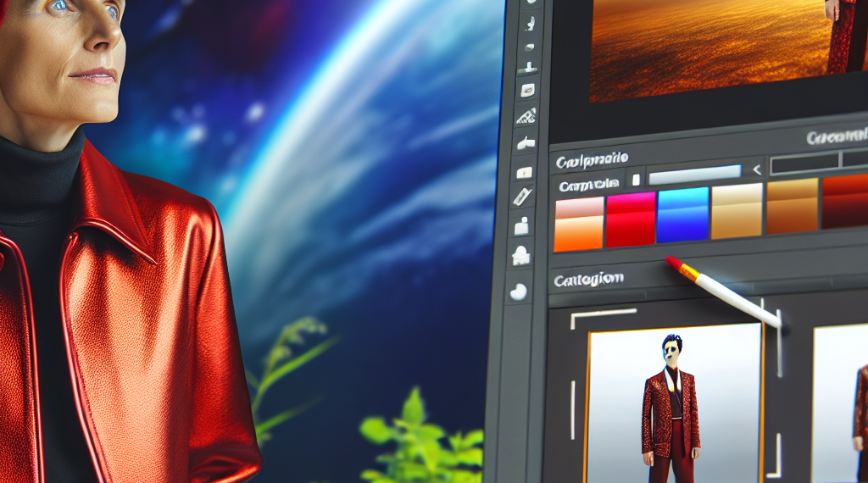Adjust the light blue slider bar
Image resolution: width=868 pixels, height=483 pixels.
(695, 175)
